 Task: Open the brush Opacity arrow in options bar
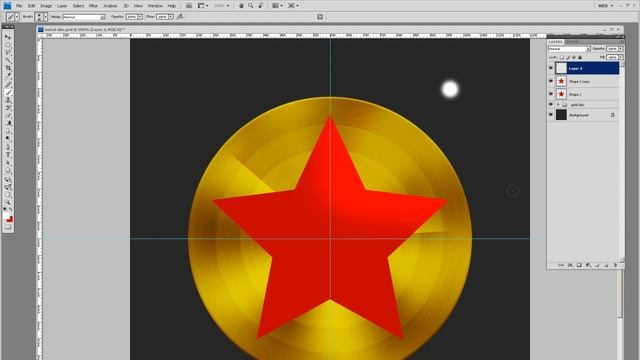(x=140, y=17)
